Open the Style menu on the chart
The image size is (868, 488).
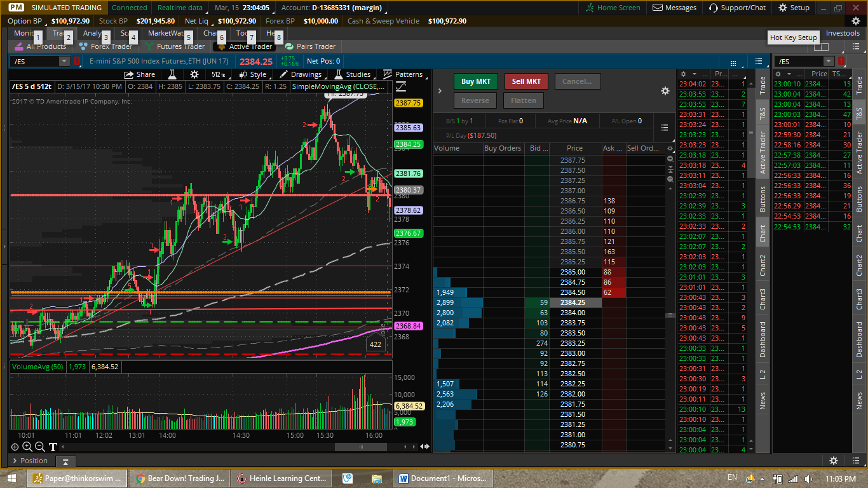pyautogui.click(x=252, y=74)
